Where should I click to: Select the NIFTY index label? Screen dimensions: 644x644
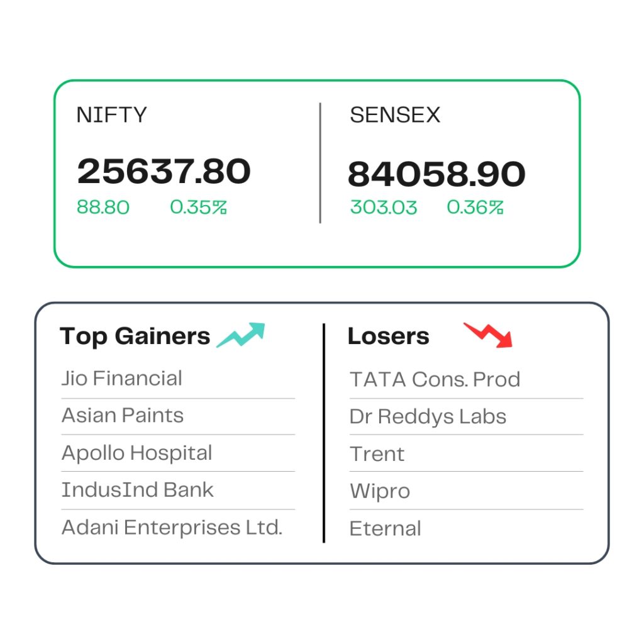tap(112, 114)
